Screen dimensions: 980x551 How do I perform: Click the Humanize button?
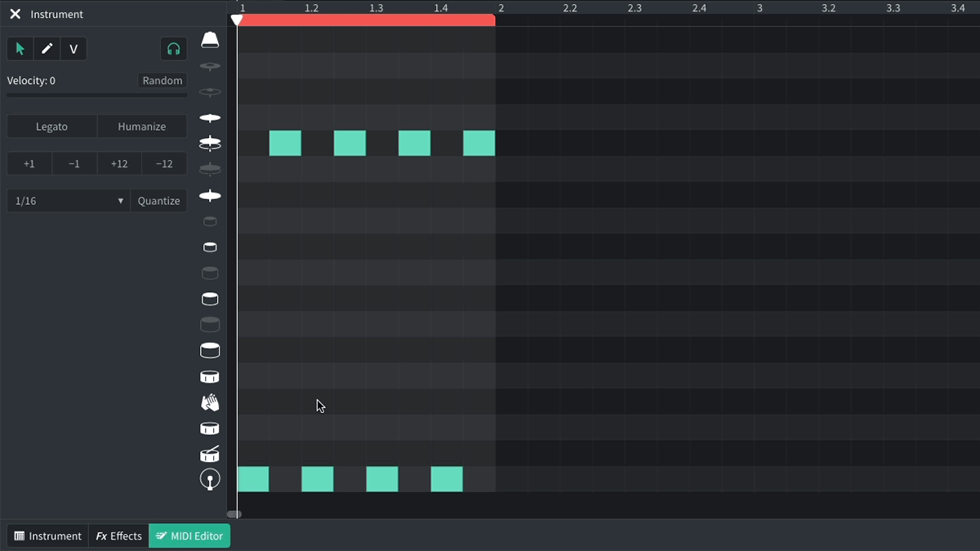141,127
